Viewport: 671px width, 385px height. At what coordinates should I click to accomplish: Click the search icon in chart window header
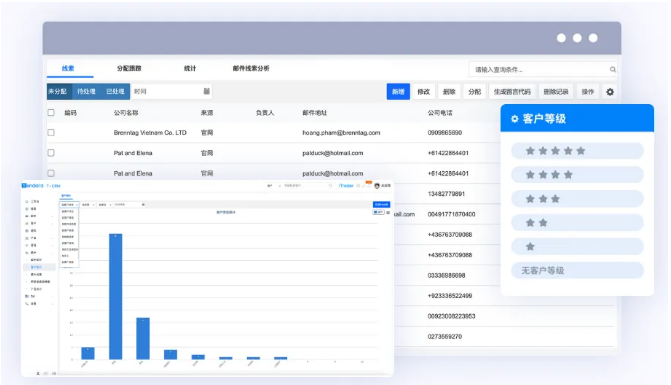coord(330,186)
